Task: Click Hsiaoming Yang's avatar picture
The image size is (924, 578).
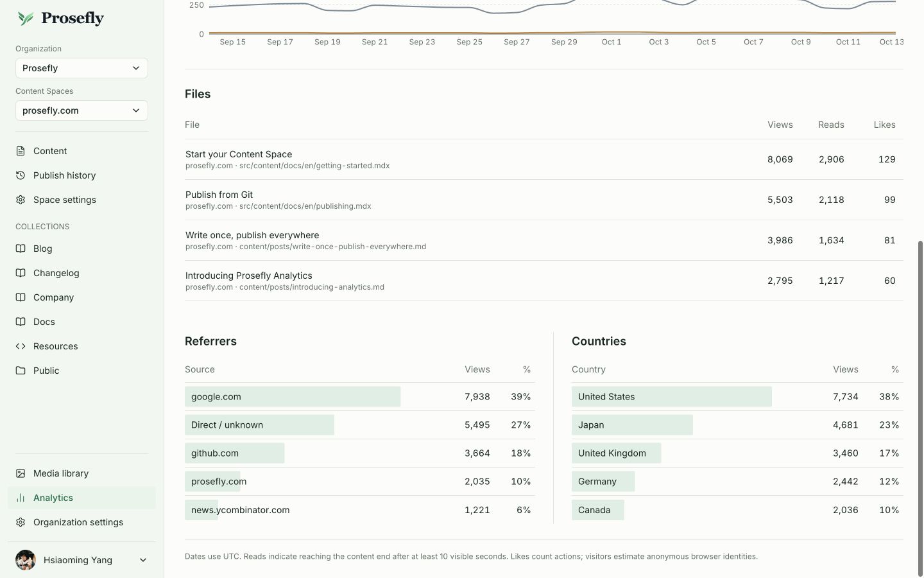Action: click(x=26, y=560)
